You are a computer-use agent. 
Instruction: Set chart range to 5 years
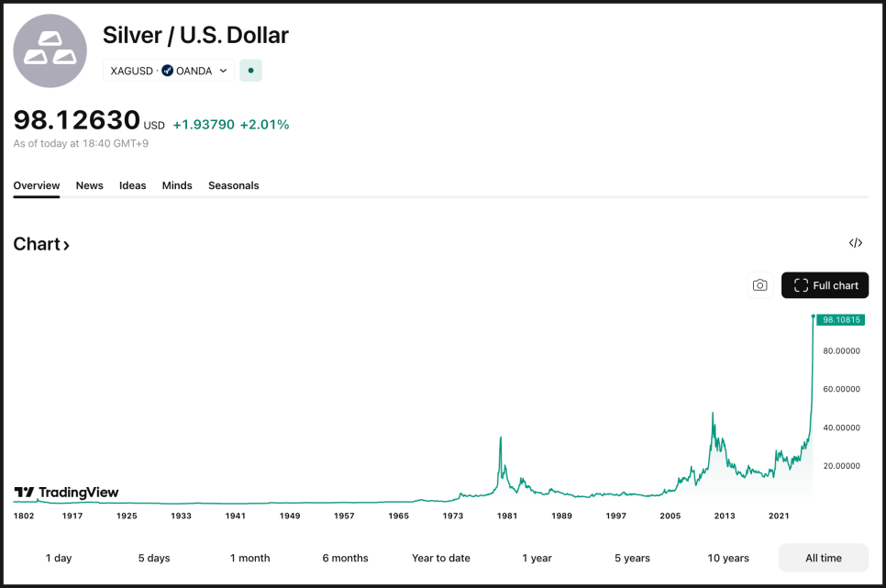632,558
